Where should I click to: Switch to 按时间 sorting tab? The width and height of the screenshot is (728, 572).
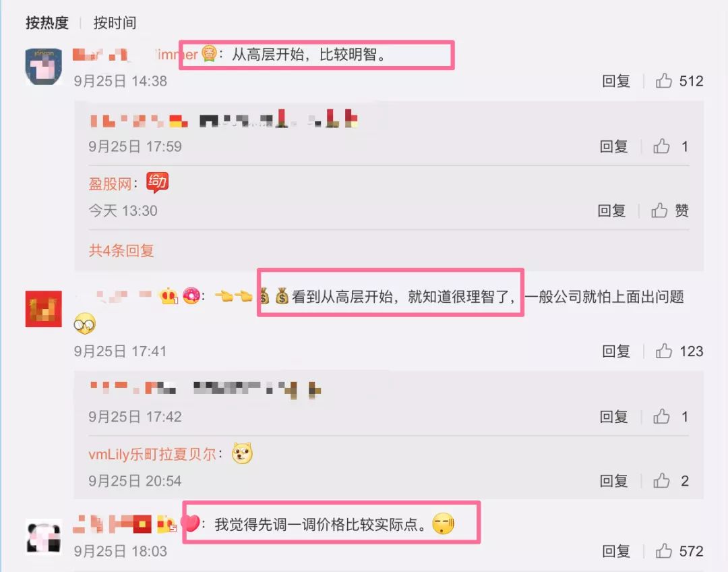[115, 22]
